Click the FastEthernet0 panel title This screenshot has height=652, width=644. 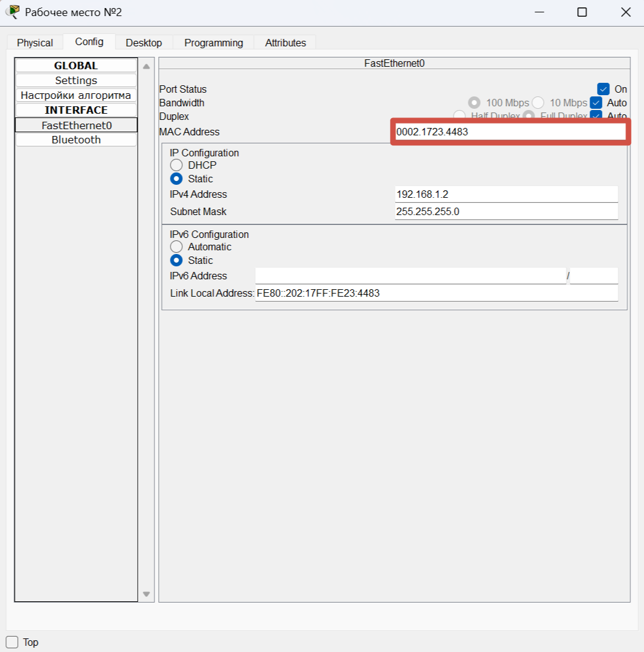tap(394, 63)
